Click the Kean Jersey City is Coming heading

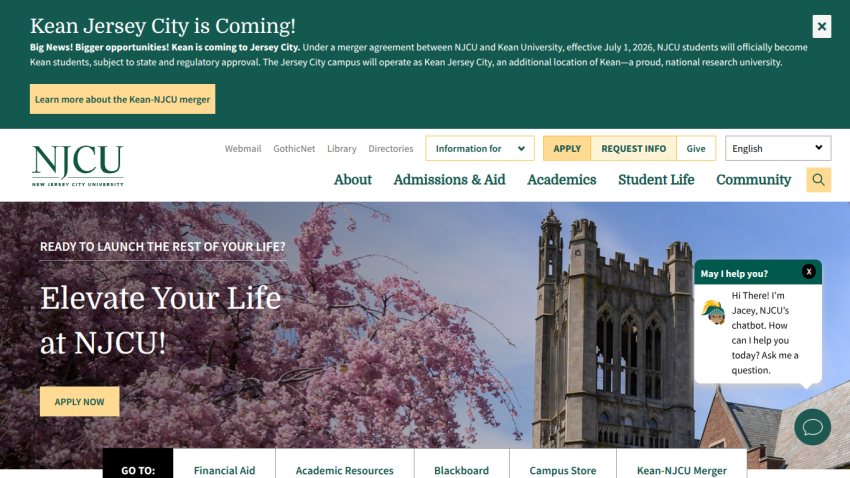click(x=163, y=26)
